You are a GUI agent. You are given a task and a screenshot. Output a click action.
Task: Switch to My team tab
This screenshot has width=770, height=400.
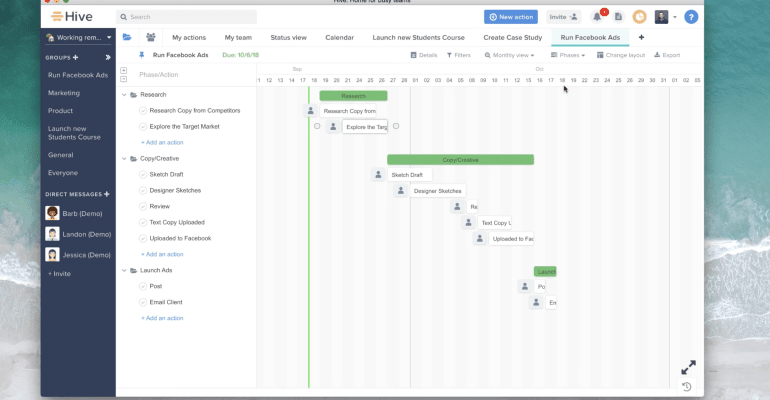point(238,37)
